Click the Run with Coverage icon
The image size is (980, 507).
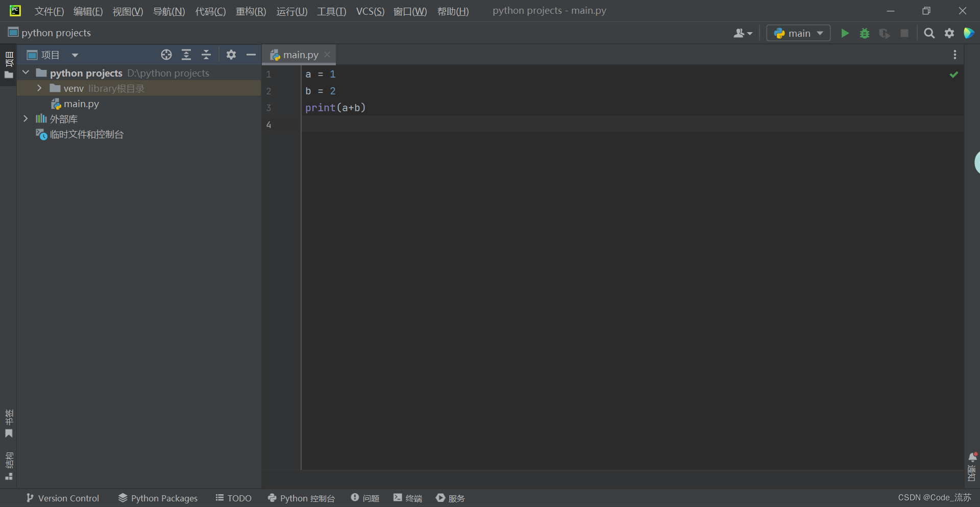(885, 33)
